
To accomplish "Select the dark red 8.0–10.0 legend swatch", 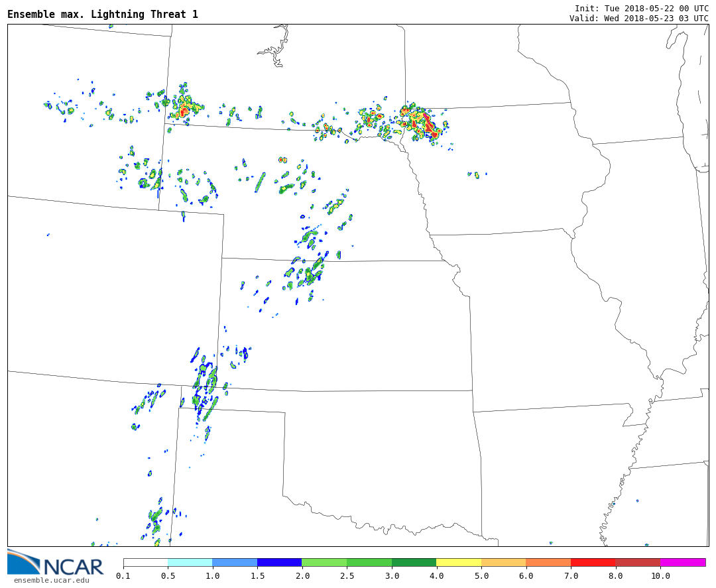I will click(x=637, y=562).
